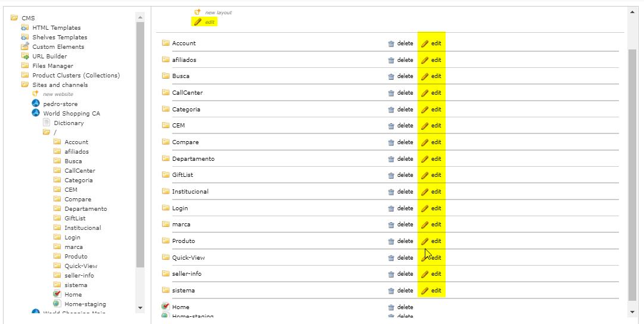The image size is (644, 324).
Task: Collapse the Sites and channels folder
Action: 25,85
